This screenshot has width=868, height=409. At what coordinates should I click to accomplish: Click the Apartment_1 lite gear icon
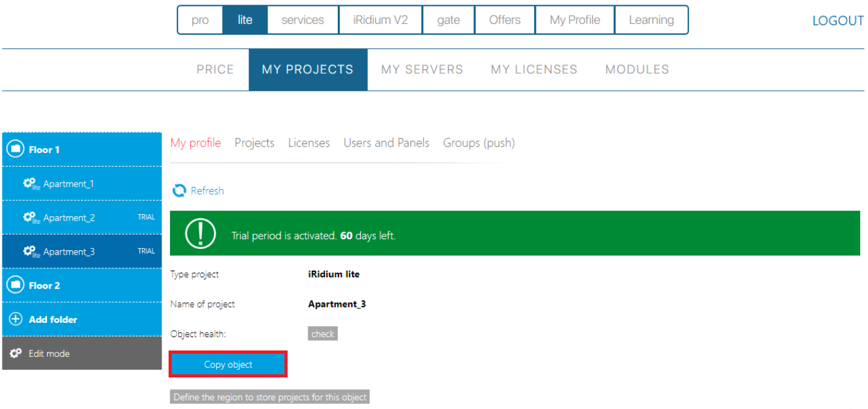[30, 184]
